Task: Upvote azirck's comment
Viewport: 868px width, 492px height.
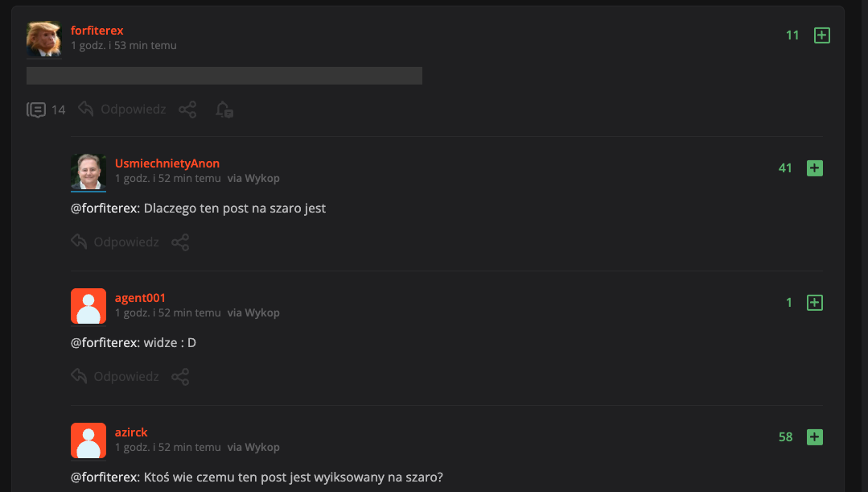Action: (814, 437)
